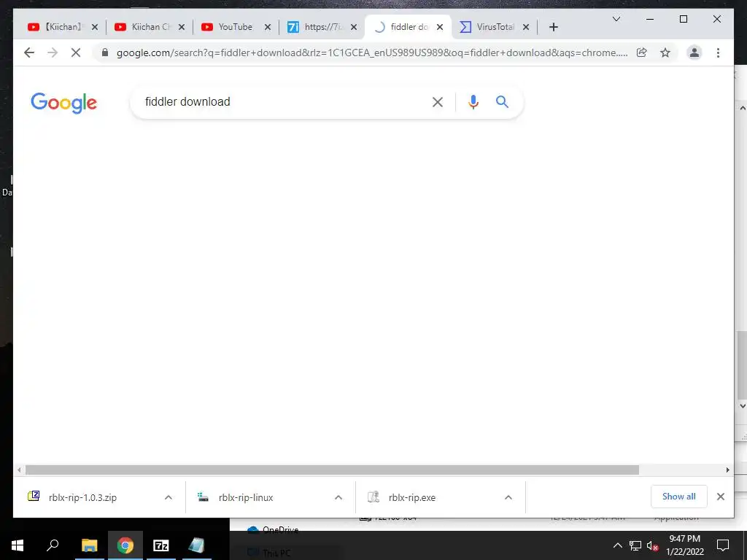Open Windows taskbar search

coord(53,545)
